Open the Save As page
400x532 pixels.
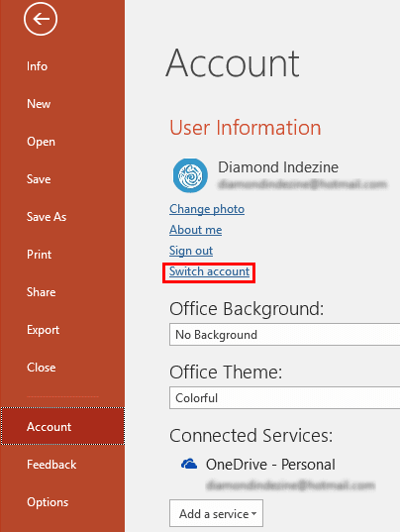pyautogui.click(x=47, y=217)
